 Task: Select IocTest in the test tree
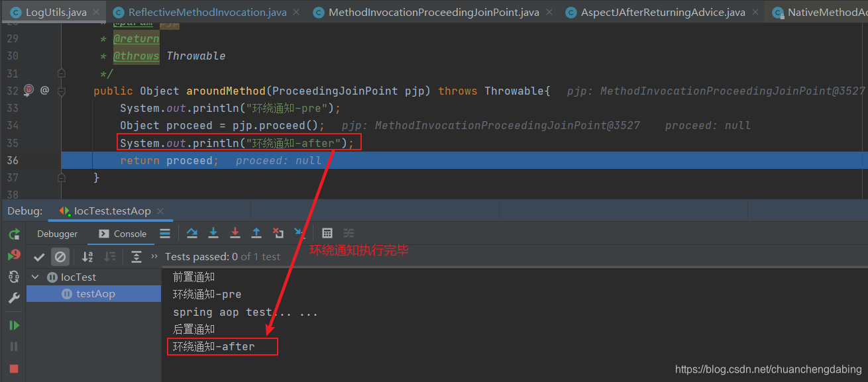tap(78, 277)
